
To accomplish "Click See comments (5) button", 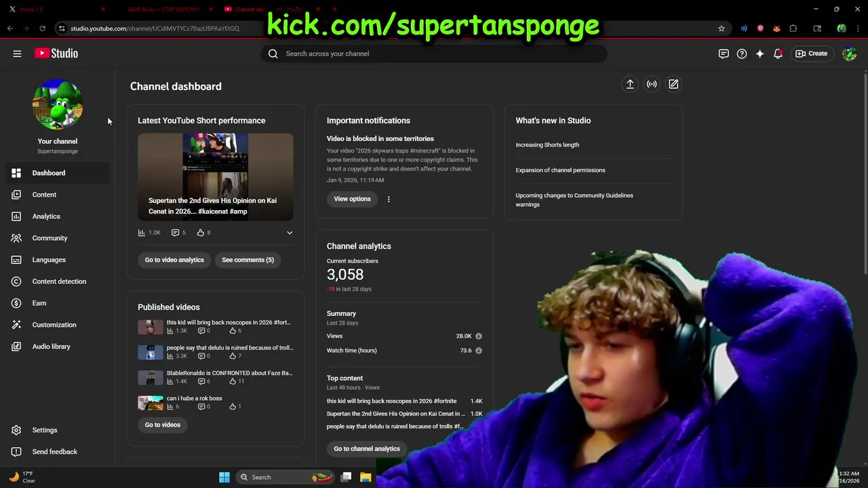I will [248, 260].
